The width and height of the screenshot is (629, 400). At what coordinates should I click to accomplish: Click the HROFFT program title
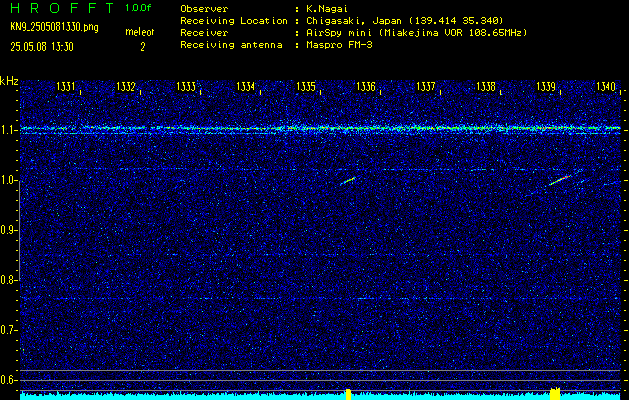pyautogui.click(x=62, y=8)
